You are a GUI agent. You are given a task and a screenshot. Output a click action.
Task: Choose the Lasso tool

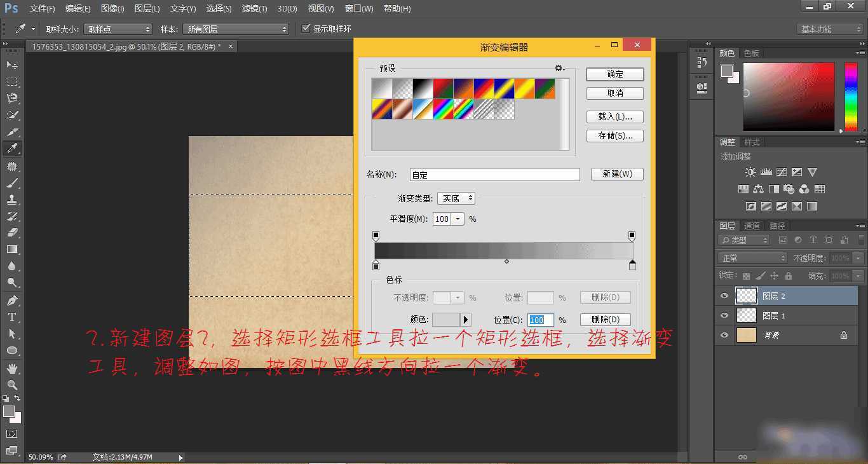point(12,99)
